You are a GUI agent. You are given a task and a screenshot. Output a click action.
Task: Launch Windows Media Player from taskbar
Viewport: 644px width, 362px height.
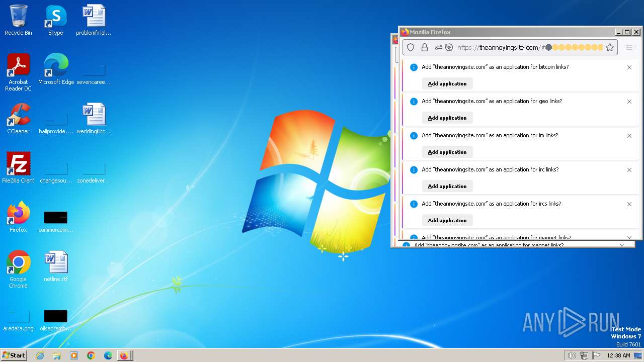click(x=74, y=355)
